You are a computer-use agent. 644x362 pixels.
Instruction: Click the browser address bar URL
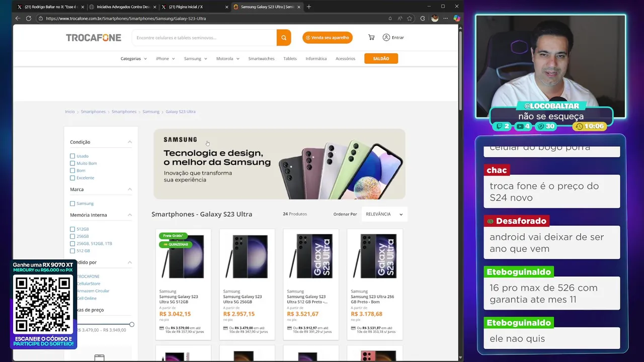click(x=126, y=19)
